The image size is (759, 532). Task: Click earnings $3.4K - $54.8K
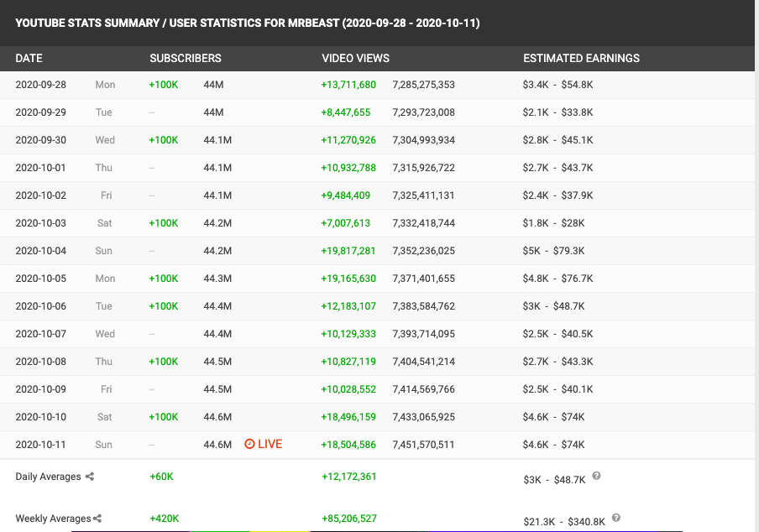557,85
